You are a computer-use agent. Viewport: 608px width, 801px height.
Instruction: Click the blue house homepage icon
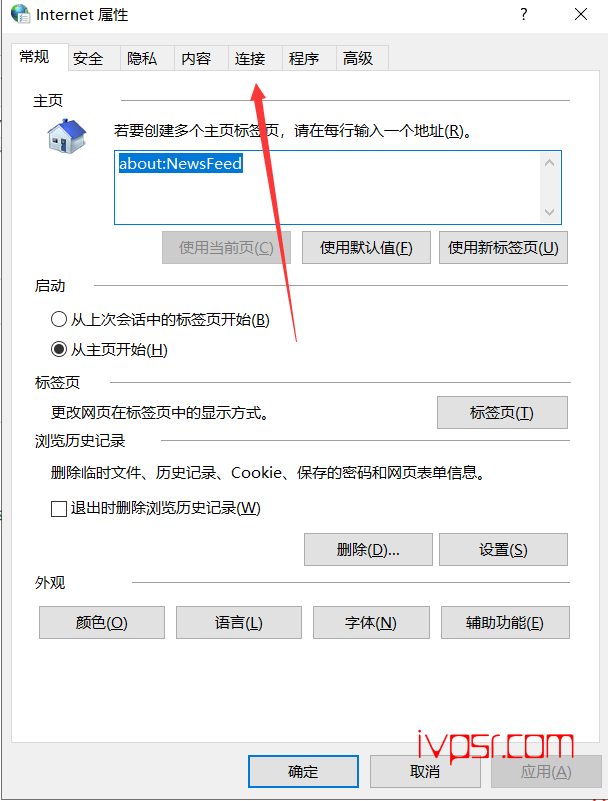pos(67,136)
